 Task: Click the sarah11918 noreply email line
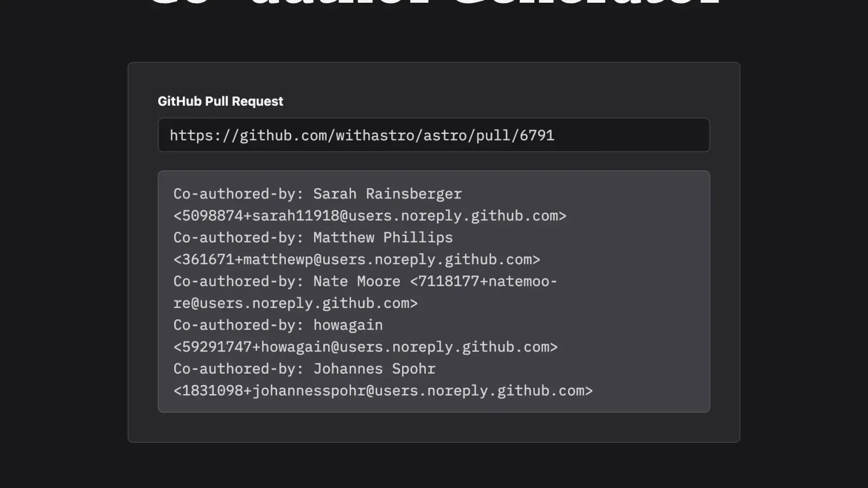[369, 216]
